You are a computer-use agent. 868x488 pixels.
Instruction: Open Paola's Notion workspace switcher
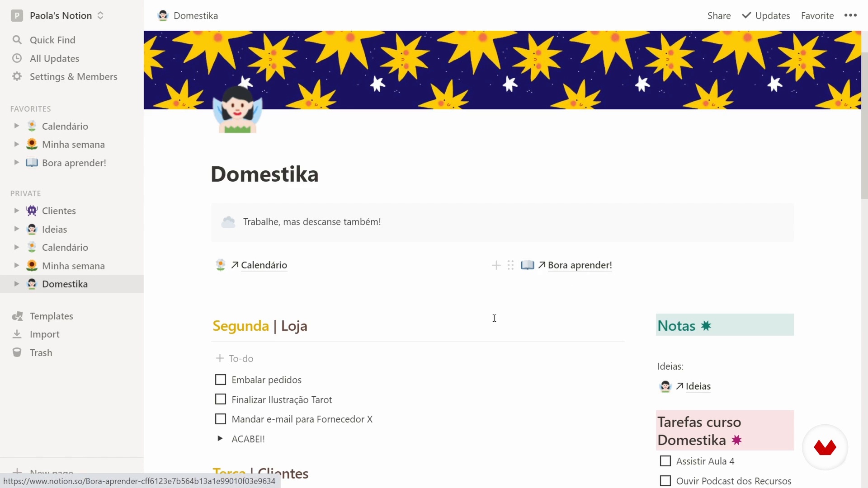click(58, 15)
